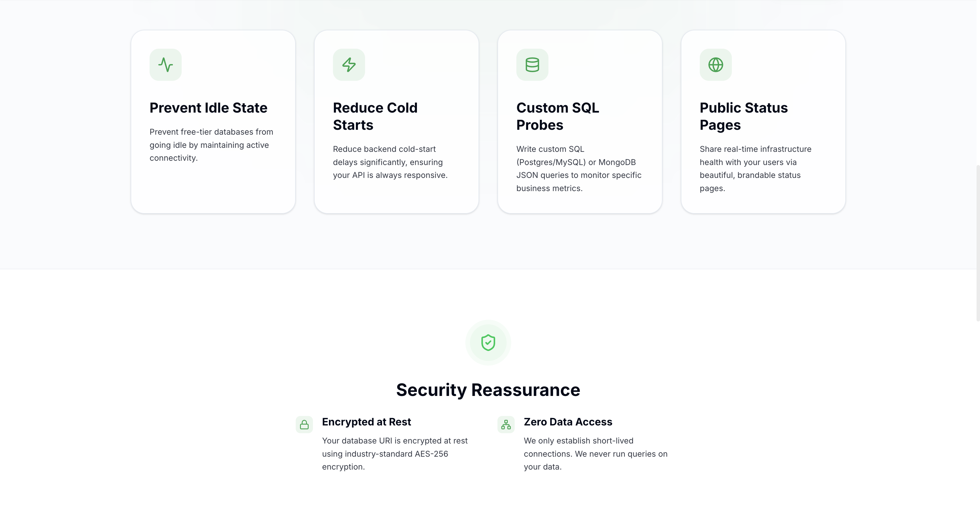Select the padlock icon next to Encrypted at Rest
Viewport: 980px width, 526px height.
coord(304,425)
